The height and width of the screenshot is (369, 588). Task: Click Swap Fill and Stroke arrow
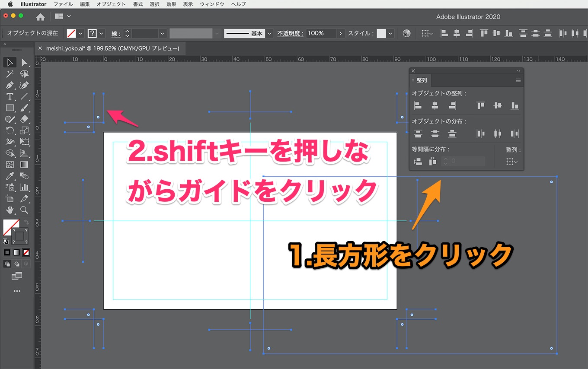click(26, 222)
